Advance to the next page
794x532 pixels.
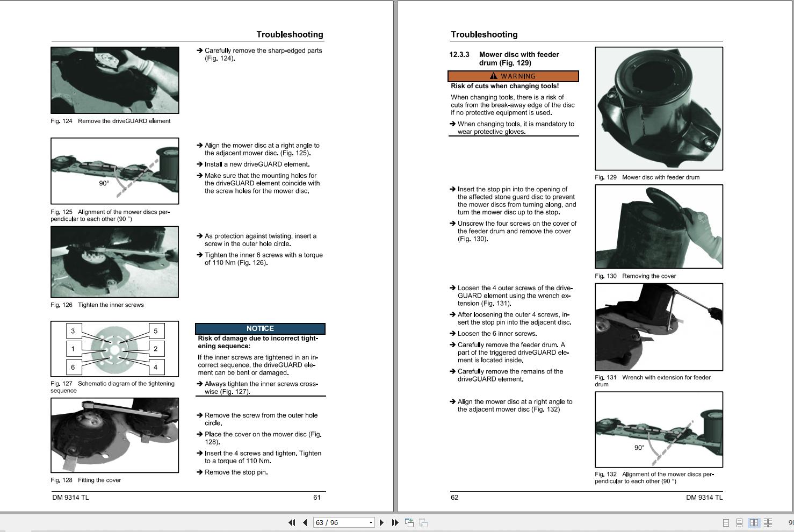coord(381,522)
